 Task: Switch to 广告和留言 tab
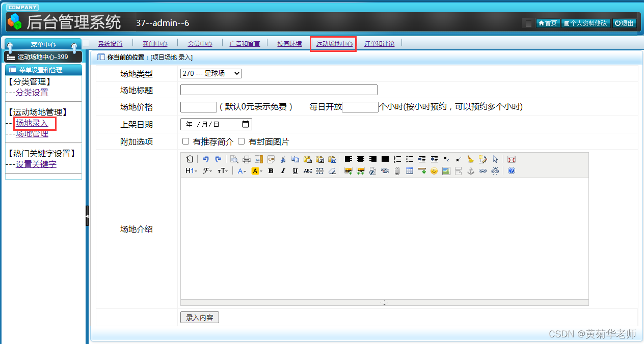click(245, 44)
